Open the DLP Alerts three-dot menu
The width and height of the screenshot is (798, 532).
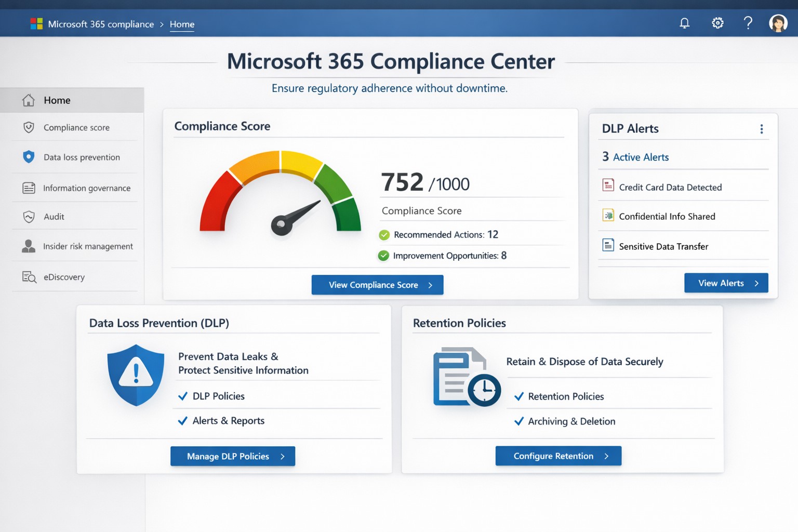pyautogui.click(x=762, y=129)
